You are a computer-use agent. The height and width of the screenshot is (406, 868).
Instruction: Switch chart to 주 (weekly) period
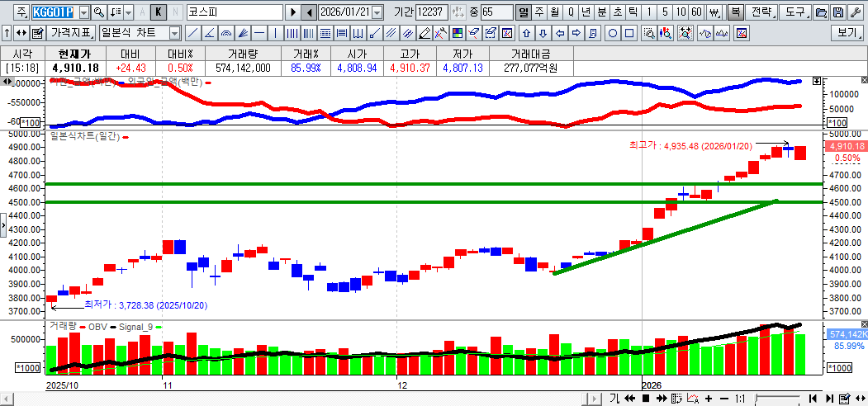pos(539,12)
